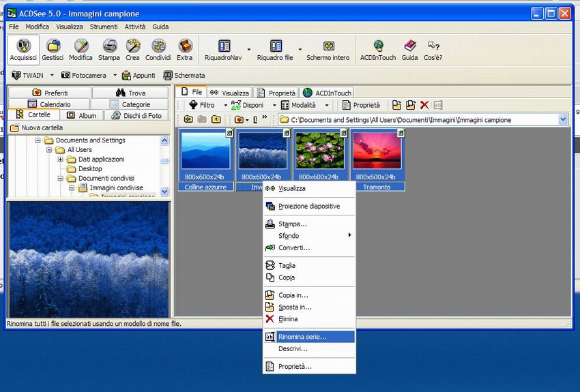Screen dimensions: 580x392
Task: Switch to the Calendario tab
Action: click(x=49, y=104)
